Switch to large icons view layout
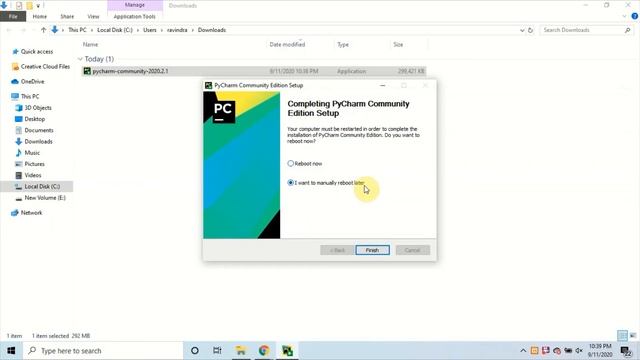This screenshot has width=640, height=360. click(633, 336)
